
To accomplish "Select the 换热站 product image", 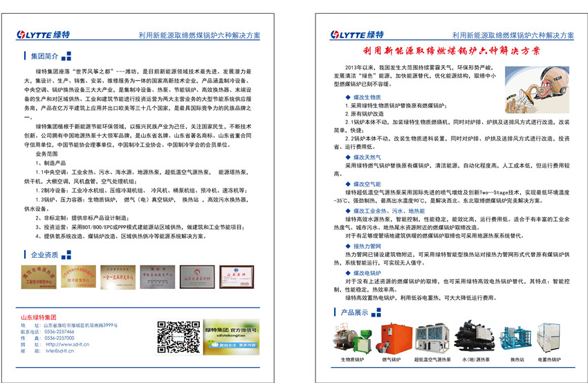I will coord(517,339).
